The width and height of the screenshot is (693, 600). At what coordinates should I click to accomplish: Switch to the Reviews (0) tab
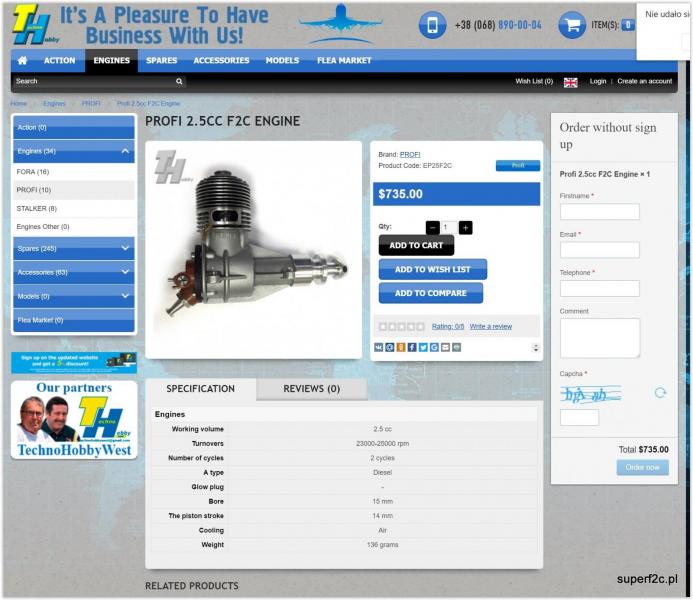click(x=311, y=389)
